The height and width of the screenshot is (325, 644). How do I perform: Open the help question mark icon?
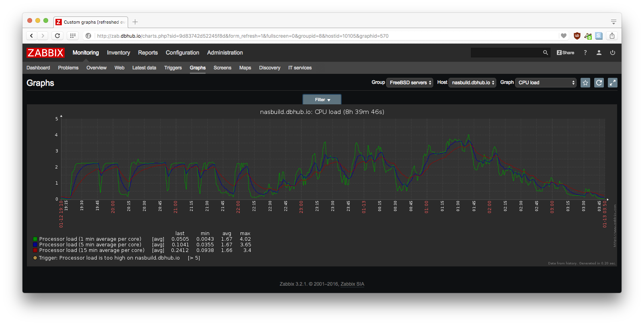(x=585, y=53)
